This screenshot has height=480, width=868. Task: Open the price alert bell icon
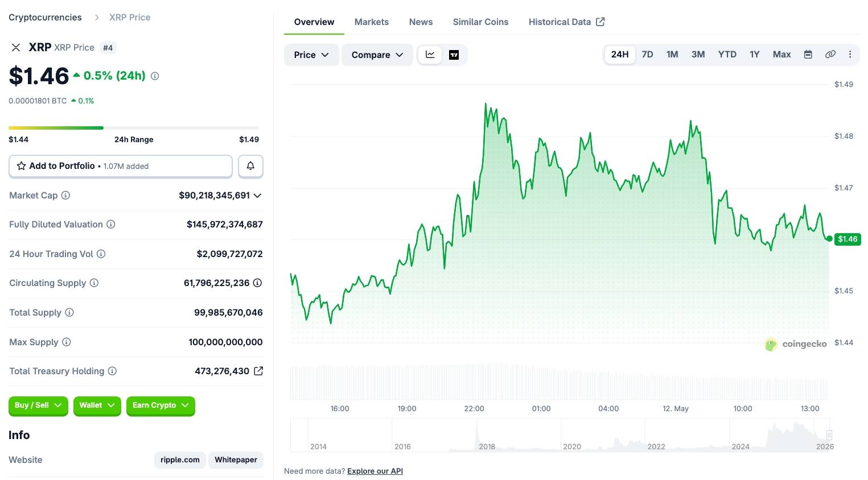point(250,166)
